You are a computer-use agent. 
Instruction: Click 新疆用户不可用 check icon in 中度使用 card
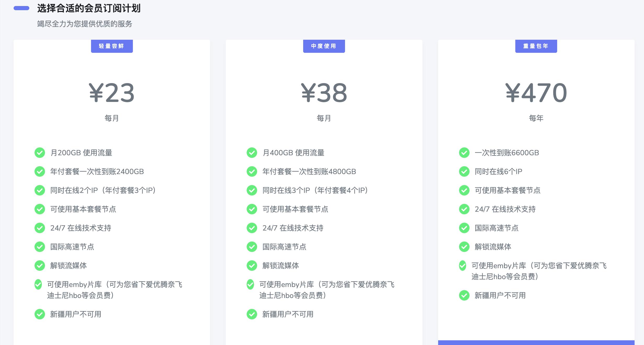click(x=252, y=314)
